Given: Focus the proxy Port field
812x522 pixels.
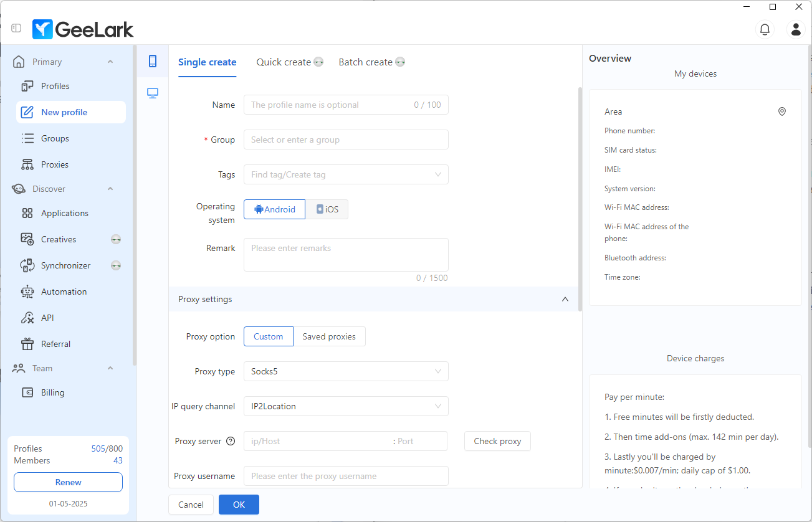Looking at the screenshot, I should [x=421, y=441].
